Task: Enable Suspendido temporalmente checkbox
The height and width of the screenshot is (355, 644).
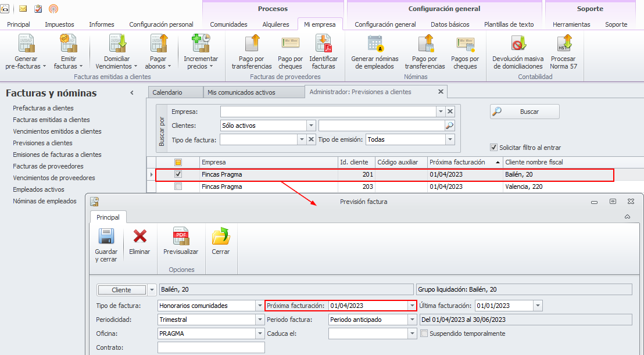Action: [424, 334]
